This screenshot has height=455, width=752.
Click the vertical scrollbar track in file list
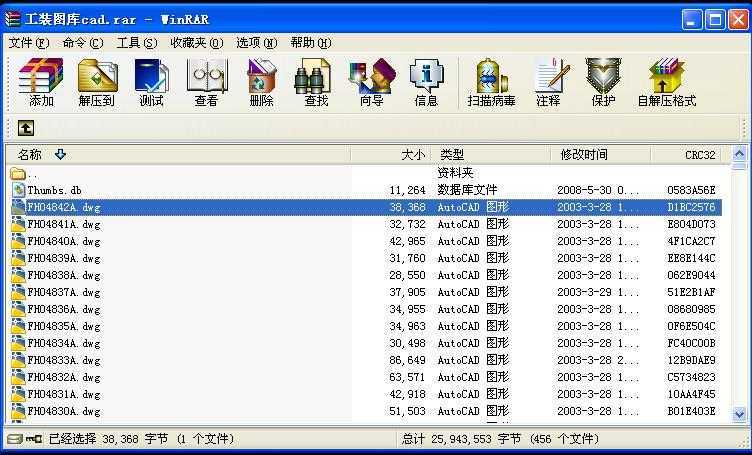(739, 288)
